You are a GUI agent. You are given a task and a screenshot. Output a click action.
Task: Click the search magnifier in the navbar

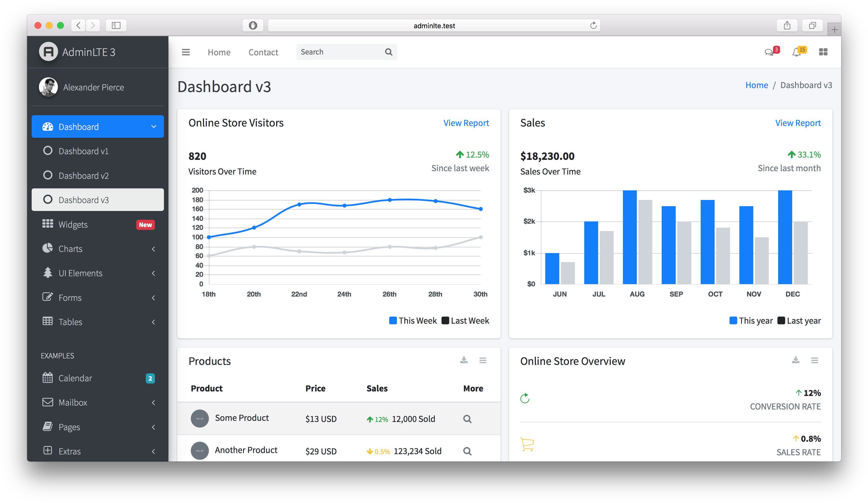388,52
